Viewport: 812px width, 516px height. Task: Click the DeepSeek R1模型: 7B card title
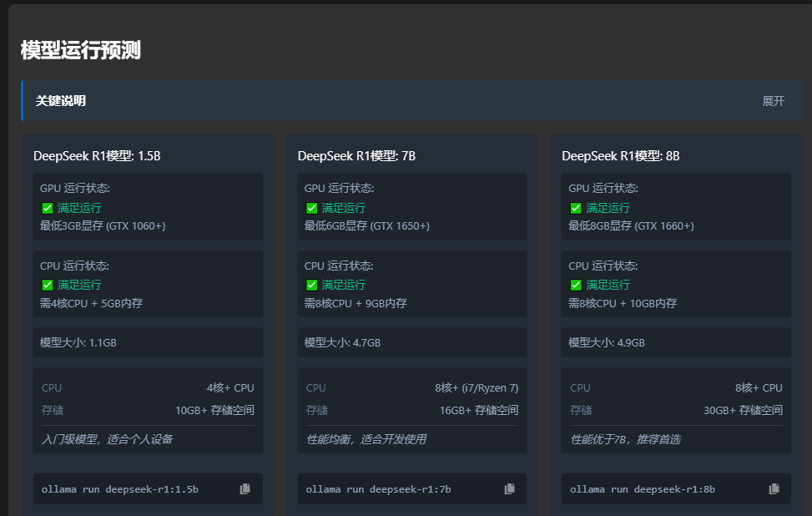coord(357,156)
